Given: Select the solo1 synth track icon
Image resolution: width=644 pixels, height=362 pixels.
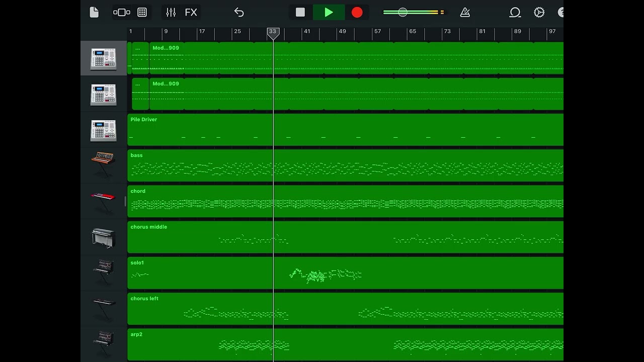Looking at the screenshot, I should click(103, 273).
